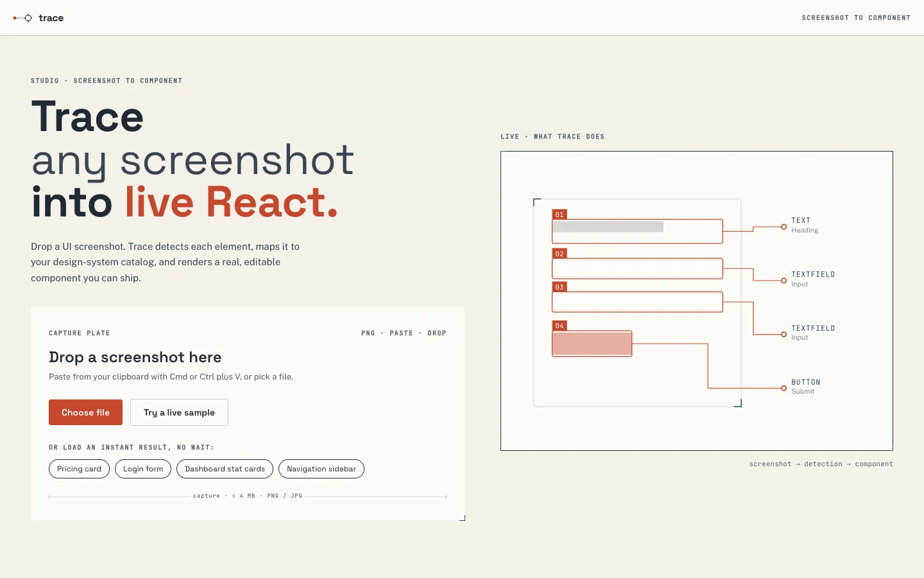
Task: Open the trace home link text
Action: coord(51,18)
